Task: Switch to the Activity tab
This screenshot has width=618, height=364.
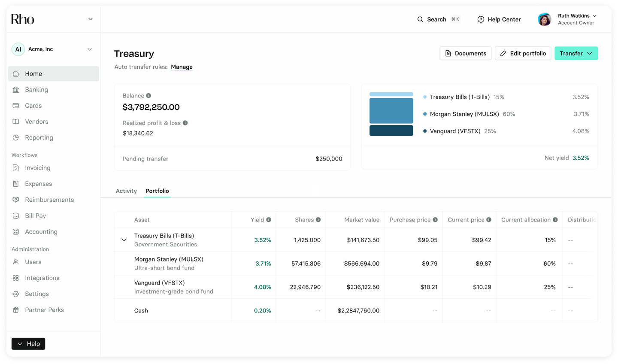Action: [126, 191]
